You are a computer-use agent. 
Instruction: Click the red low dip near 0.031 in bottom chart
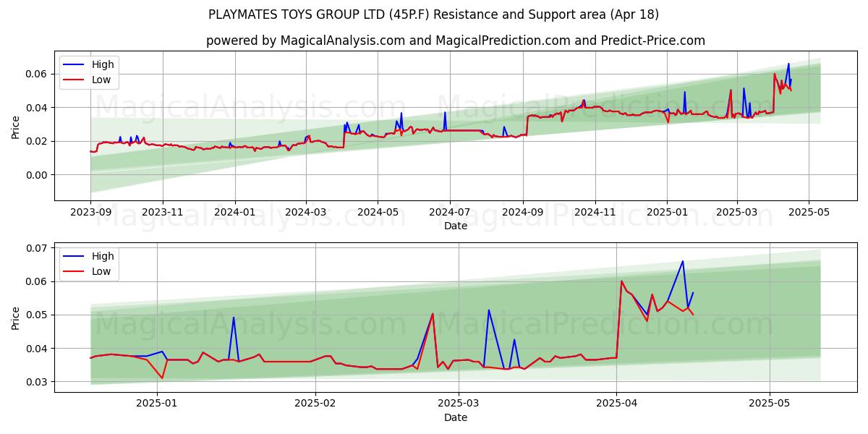162,378
